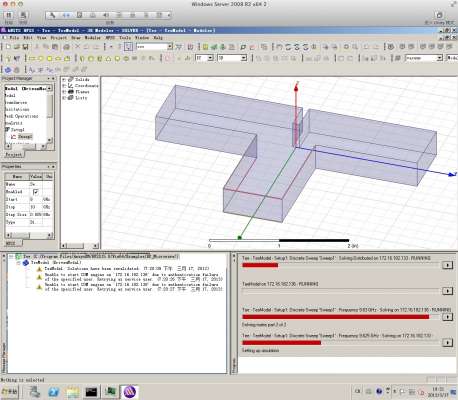Collapse the TeeModel node in messages
This screenshot has width=458, height=400.
tap(19, 263)
